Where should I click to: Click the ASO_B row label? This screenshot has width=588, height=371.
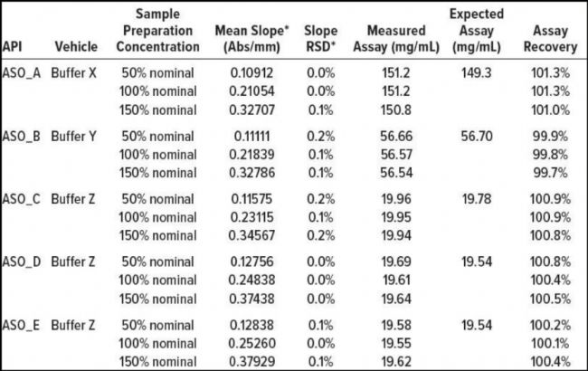point(23,135)
